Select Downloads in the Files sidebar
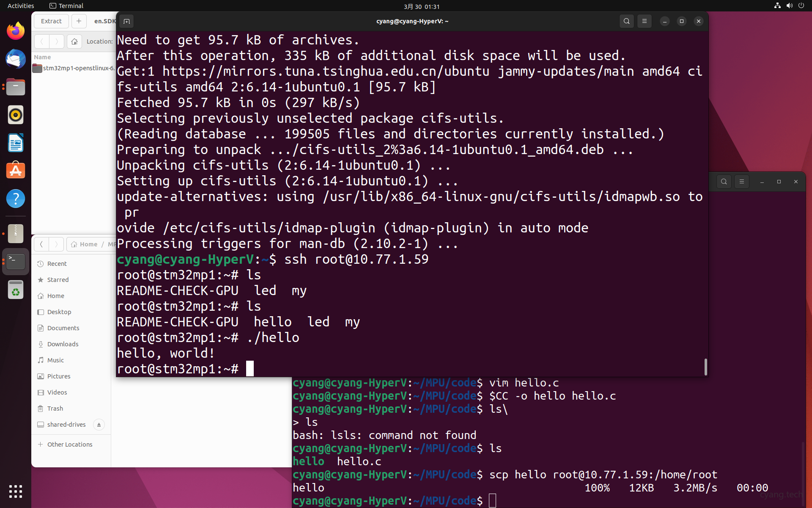The width and height of the screenshot is (812, 508). click(63, 344)
